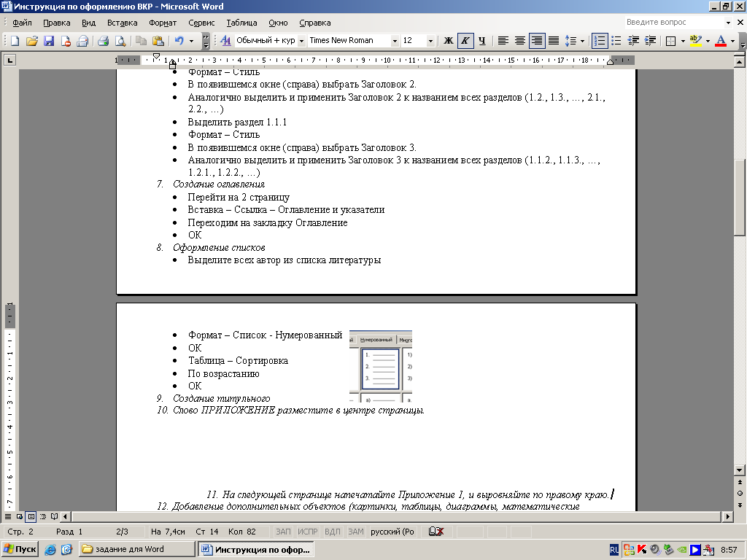Switch to Print Layout view
The height and width of the screenshot is (560, 747).
(x=31, y=516)
